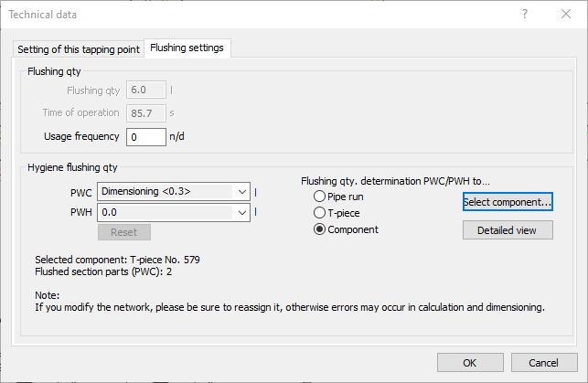
Task: Click the Select component... button
Action: tap(508, 202)
